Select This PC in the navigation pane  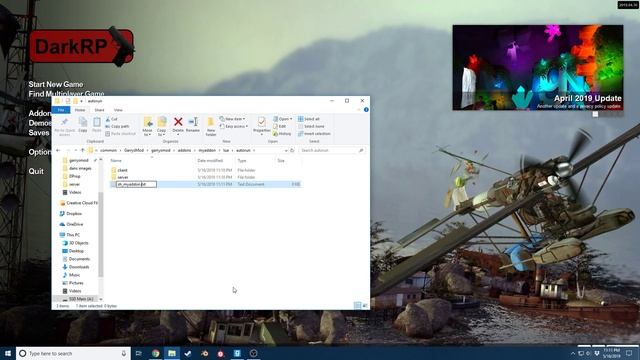click(70, 235)
